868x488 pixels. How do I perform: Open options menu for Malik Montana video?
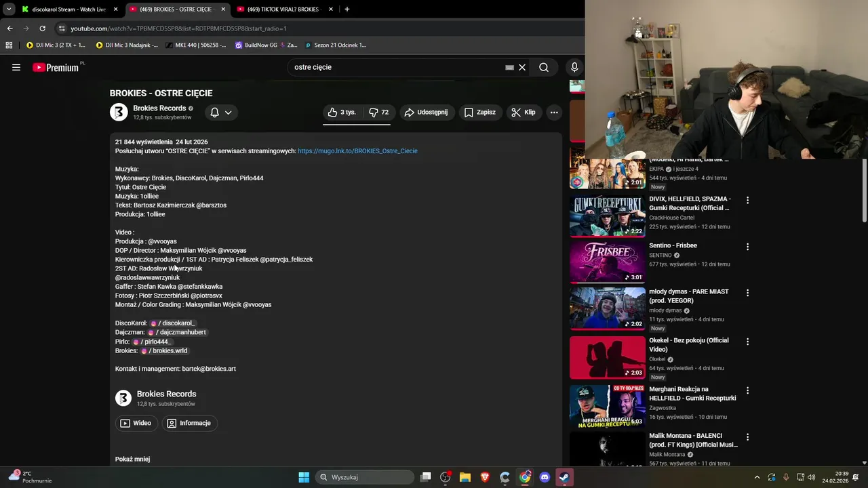click(x=747, y=436)
